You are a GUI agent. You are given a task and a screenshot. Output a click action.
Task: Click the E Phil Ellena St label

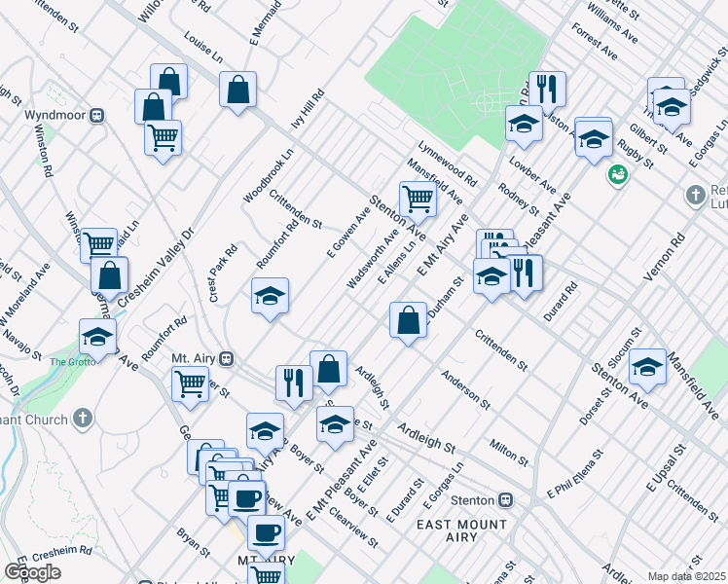pyautogui.click(x=575, y=474)
